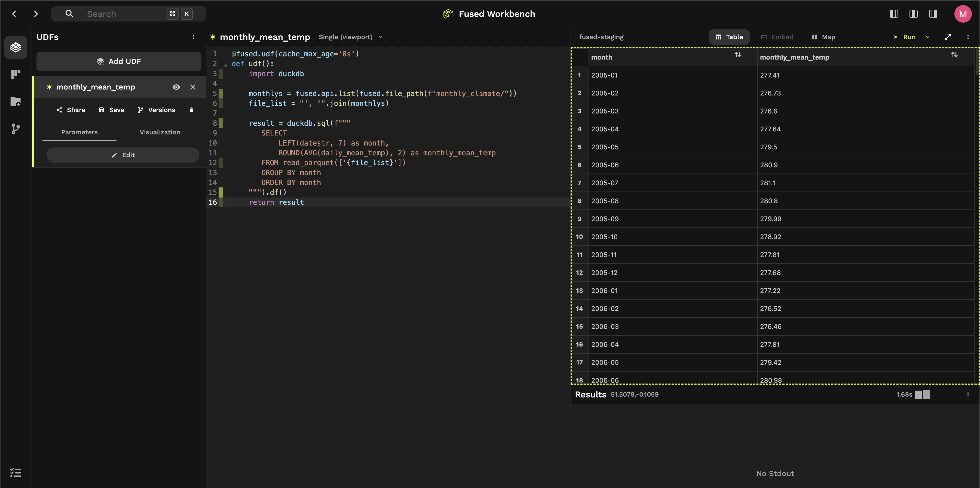Switch to the Embed view tab

pyautogui.click(x=777, y=37)
